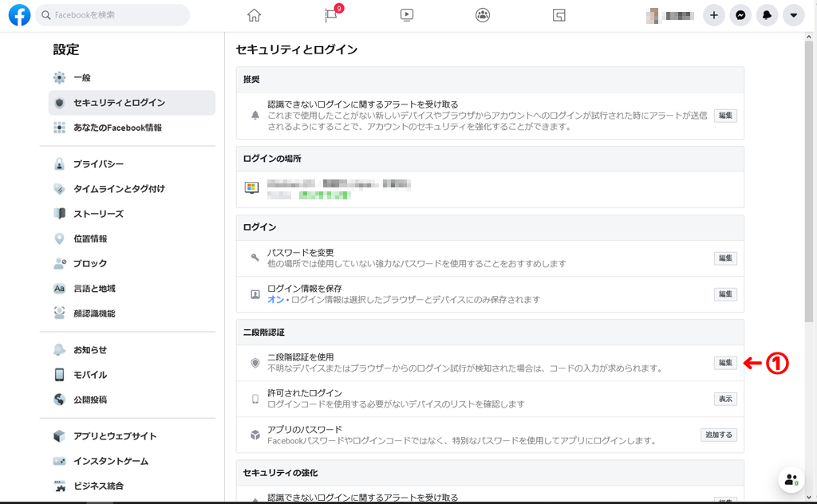Screen dimensions: 817x504
Task: Click the Facebook logo icon
Action: [19, 15]
